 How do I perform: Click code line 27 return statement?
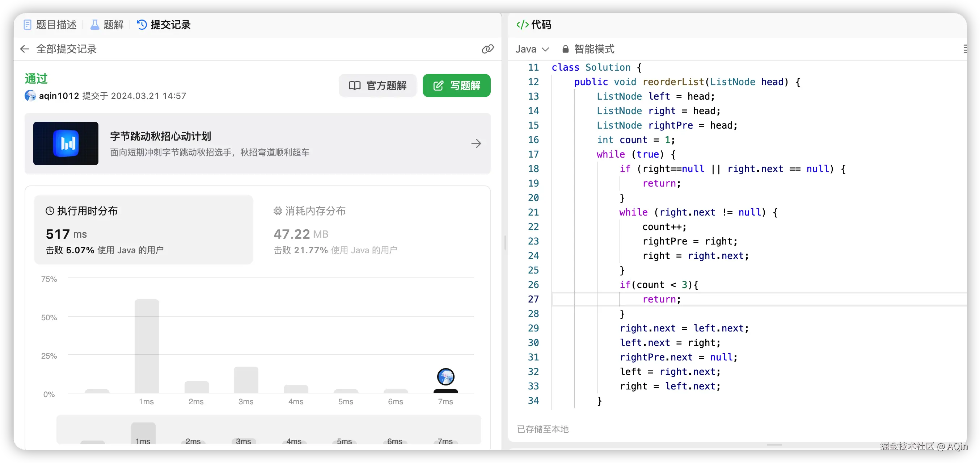[661, 299]
